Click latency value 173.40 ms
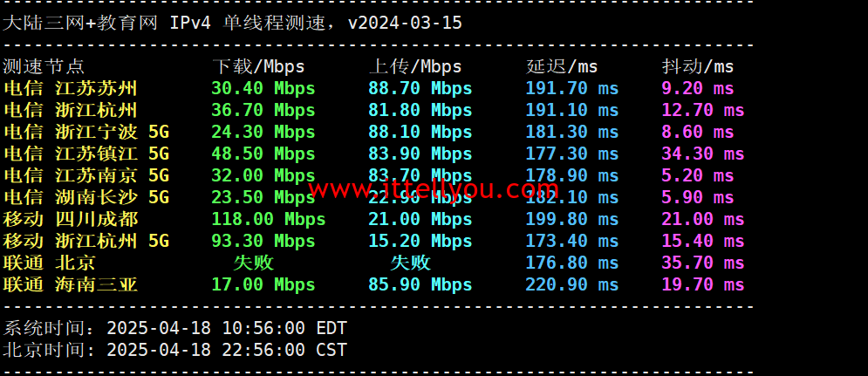868x376 pixels. click(x=572, y=241)
